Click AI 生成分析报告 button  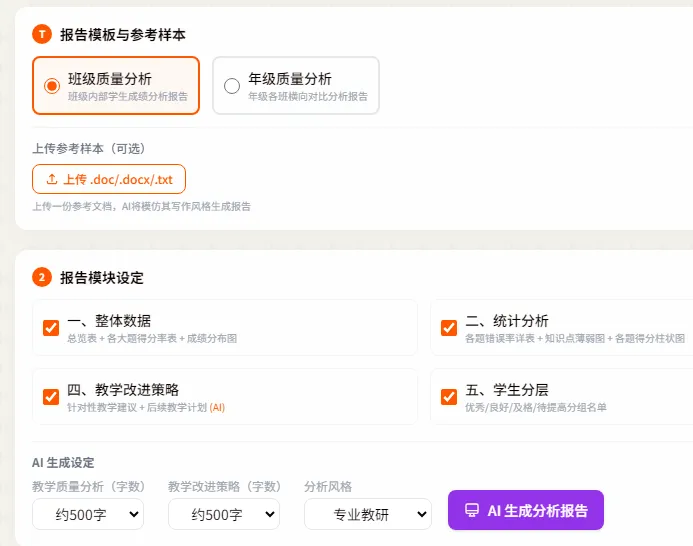point(525,510)
